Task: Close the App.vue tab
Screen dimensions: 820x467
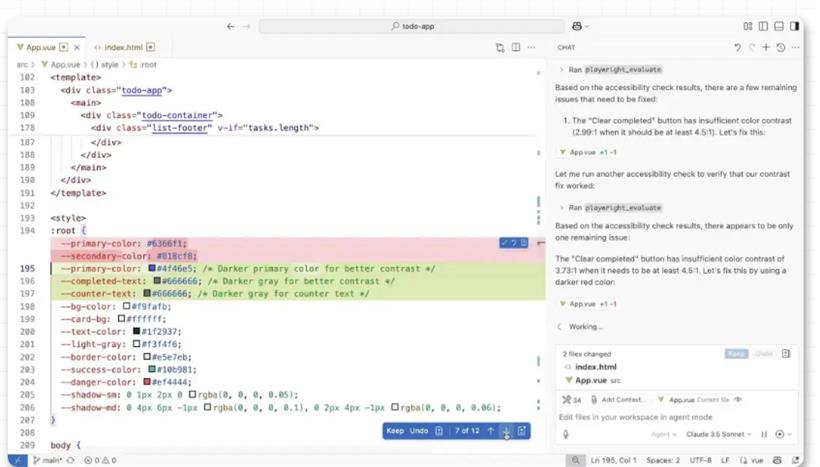Action: tap(77, 48)
